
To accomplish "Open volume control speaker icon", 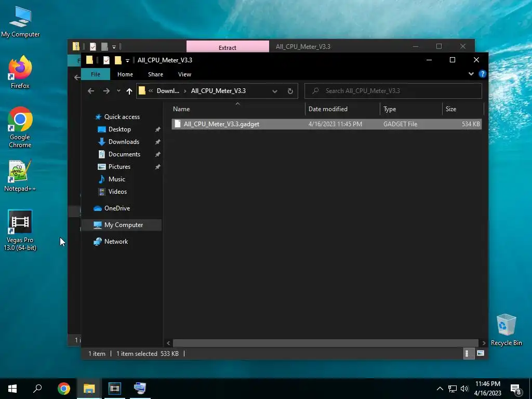I will [x=464, y=389].
